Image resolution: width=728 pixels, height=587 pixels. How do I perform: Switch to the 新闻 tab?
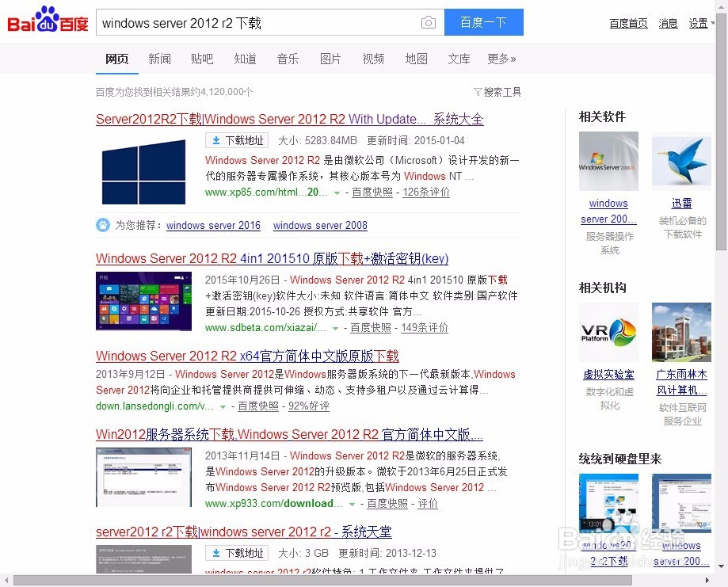pos(159,59)
